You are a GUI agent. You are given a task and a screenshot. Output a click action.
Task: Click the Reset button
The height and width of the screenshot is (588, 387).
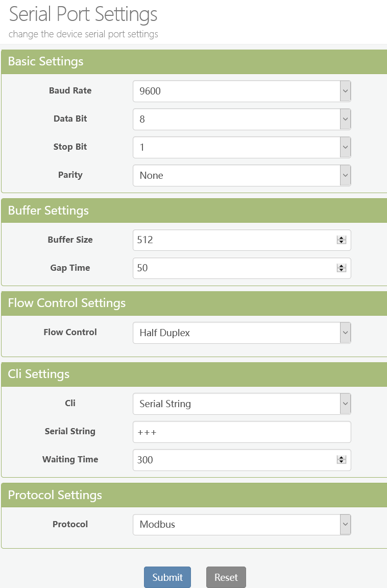click(226, 577)
